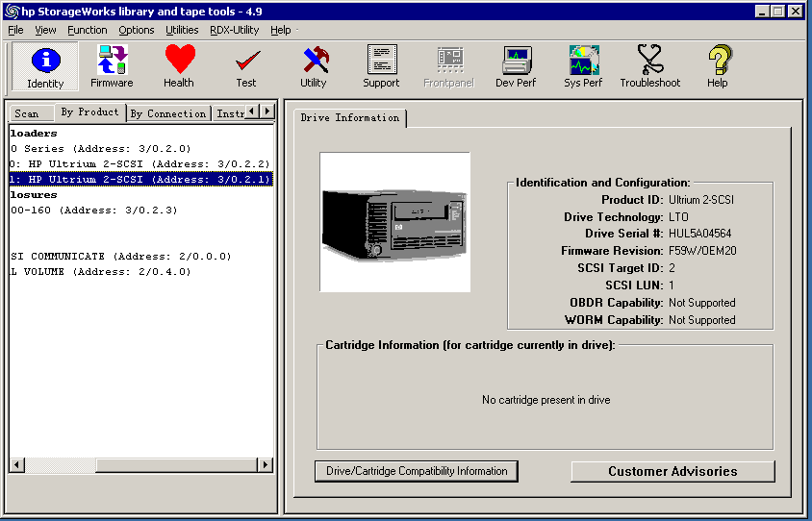Viewport: 812px width, 521px height.
Task: Open the Firmware update tool
Action: (112, 66)
